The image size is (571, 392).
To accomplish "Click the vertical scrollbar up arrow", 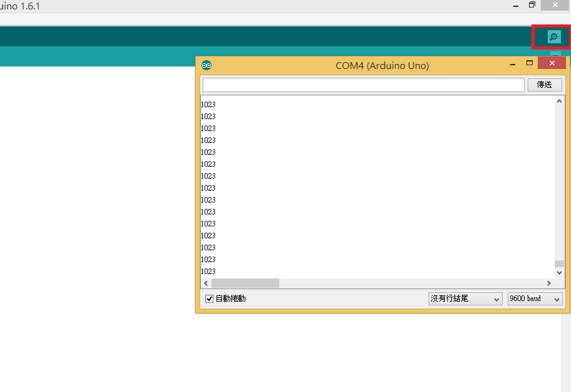I will coord(559,101).
